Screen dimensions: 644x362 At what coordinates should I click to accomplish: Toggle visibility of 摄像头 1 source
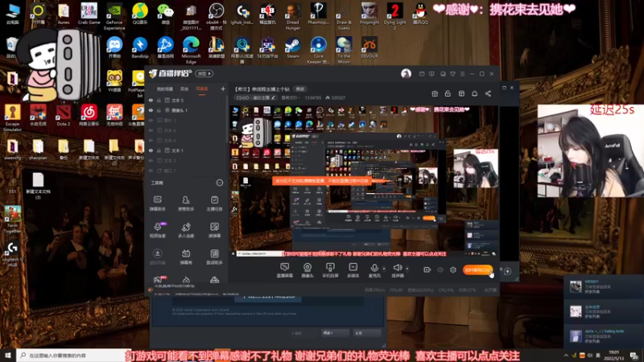[151, 110]
